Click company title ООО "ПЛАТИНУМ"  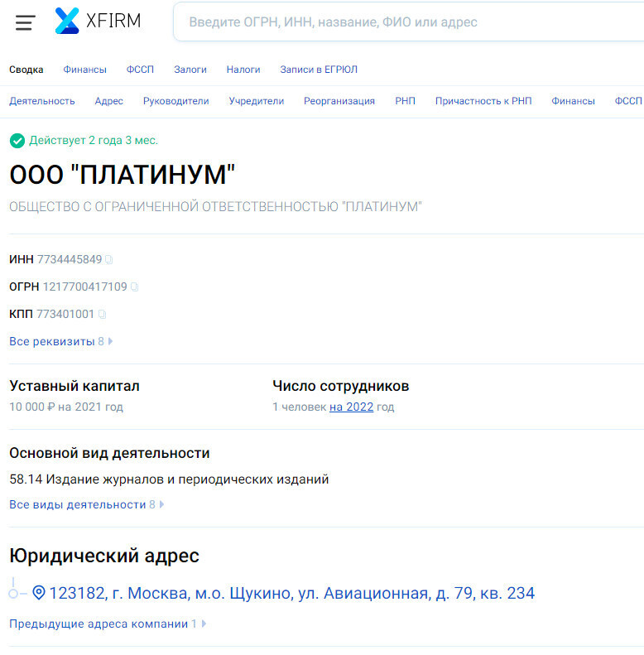pyautogui.click(x=123, y=175)
